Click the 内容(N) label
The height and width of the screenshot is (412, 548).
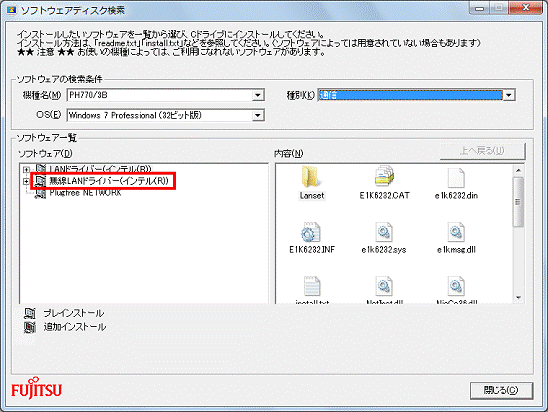coord(289,153)
